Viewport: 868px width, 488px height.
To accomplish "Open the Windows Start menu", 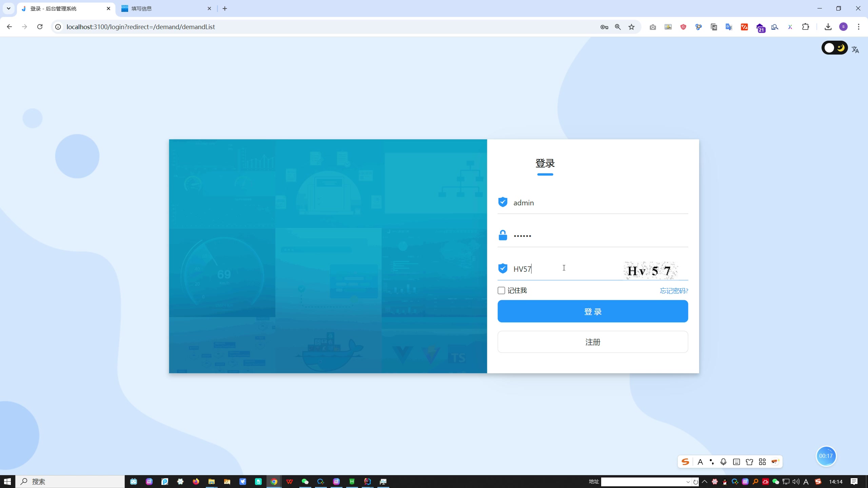I will 7,482.
